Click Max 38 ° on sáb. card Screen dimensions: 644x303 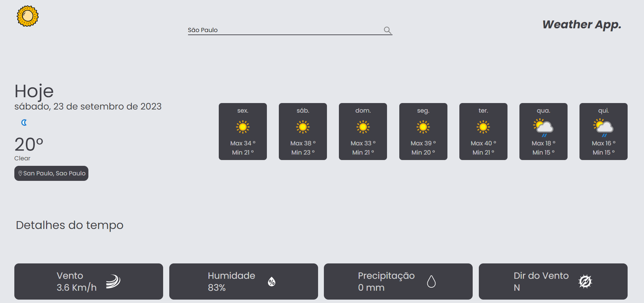[303, 143]
